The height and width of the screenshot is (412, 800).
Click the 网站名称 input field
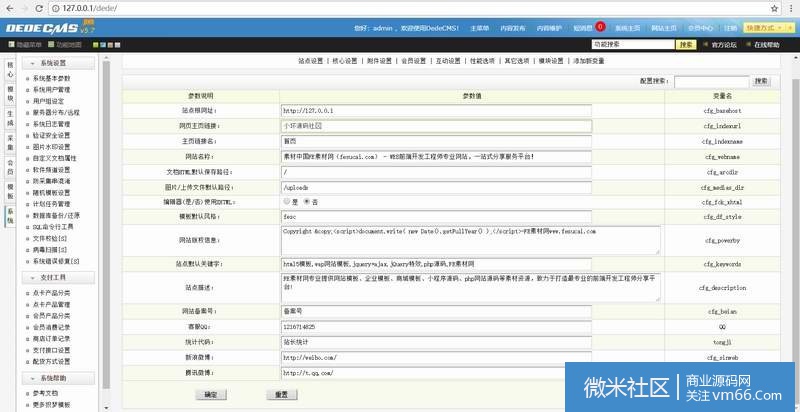(436, 157)
